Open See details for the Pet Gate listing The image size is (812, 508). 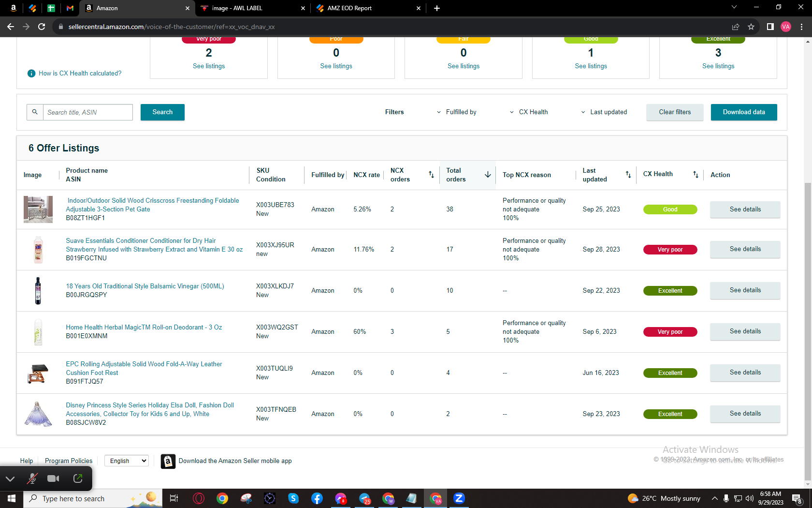745,209
